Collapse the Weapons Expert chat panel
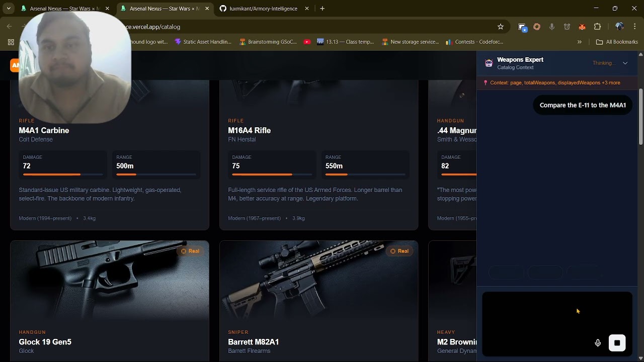Screen dimensions: 644x362 click(625, 63)
